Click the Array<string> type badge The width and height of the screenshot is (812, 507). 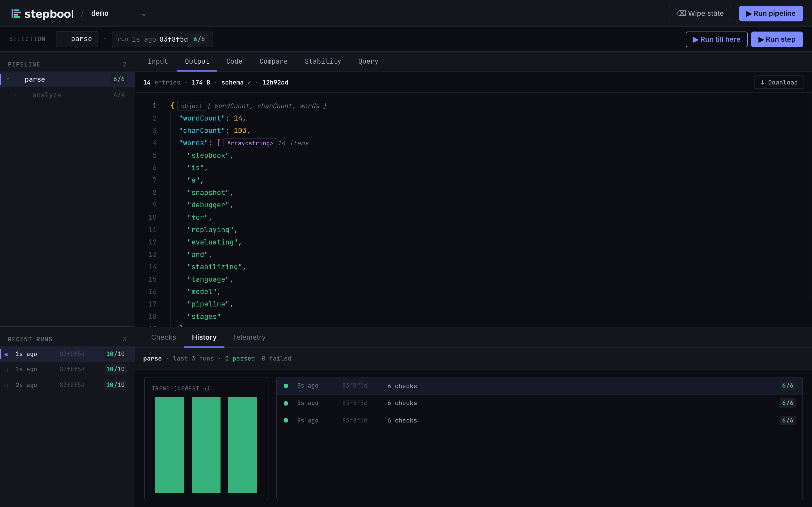[250, 143]
